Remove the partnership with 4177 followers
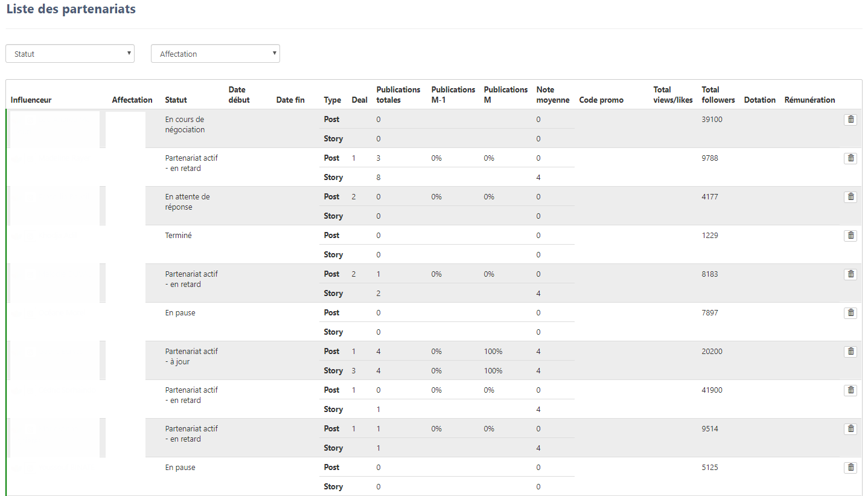 (x=850, y=197)
